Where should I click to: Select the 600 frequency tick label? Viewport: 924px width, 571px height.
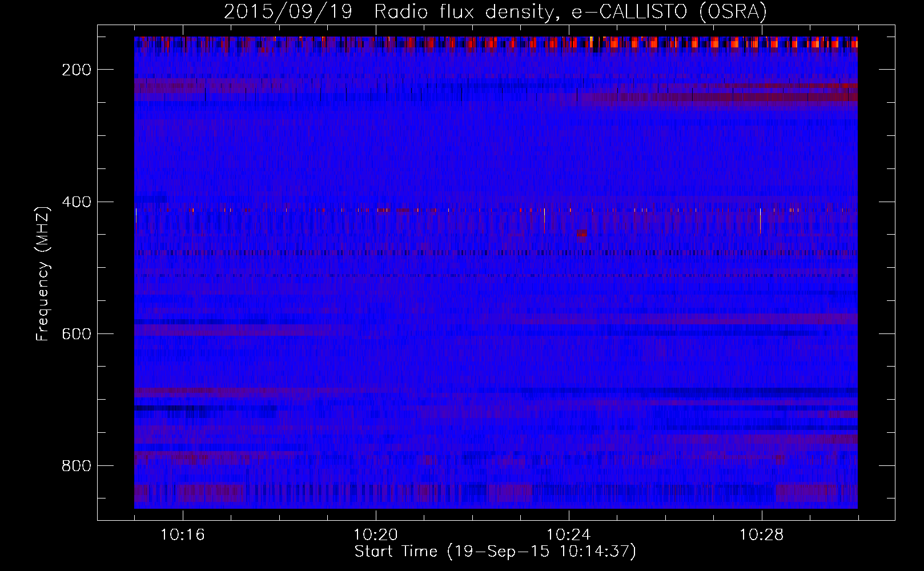point(77,333)
